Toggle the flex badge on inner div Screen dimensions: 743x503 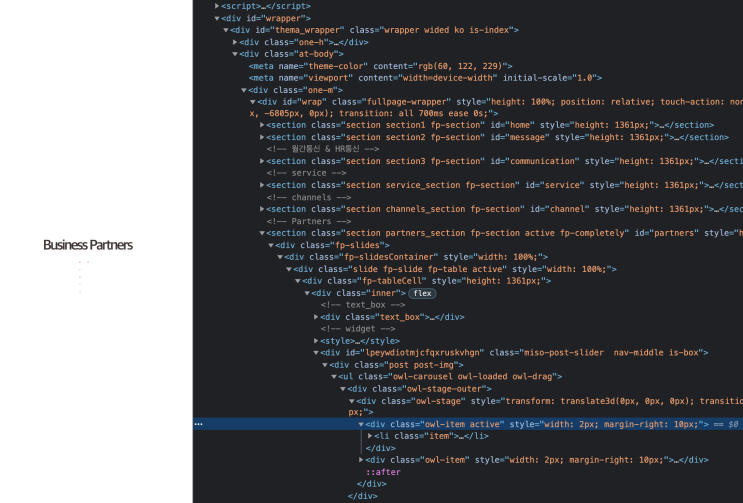[x=422, y=293]
